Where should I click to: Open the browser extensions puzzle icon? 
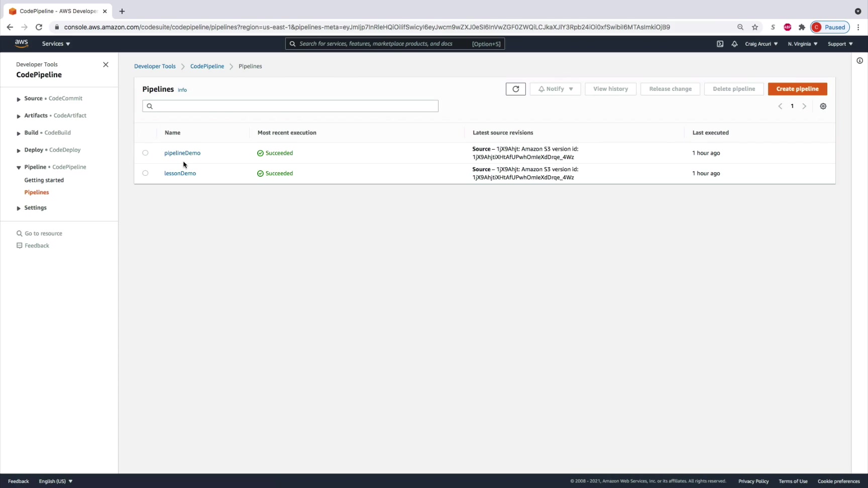pos(802,27)
